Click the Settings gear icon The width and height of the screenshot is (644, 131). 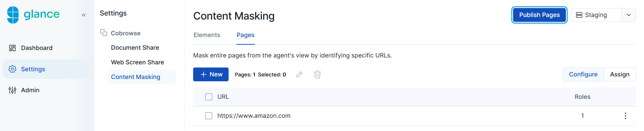point(12,69)
